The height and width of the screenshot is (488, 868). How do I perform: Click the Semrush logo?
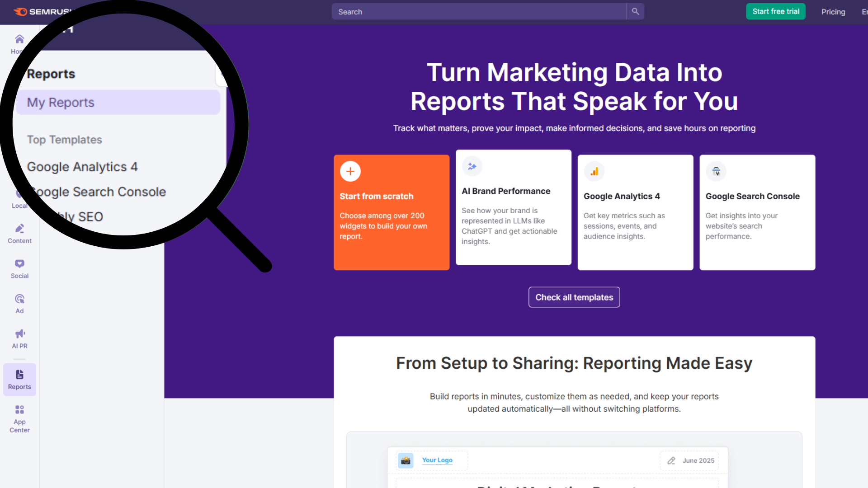point(41,12)
